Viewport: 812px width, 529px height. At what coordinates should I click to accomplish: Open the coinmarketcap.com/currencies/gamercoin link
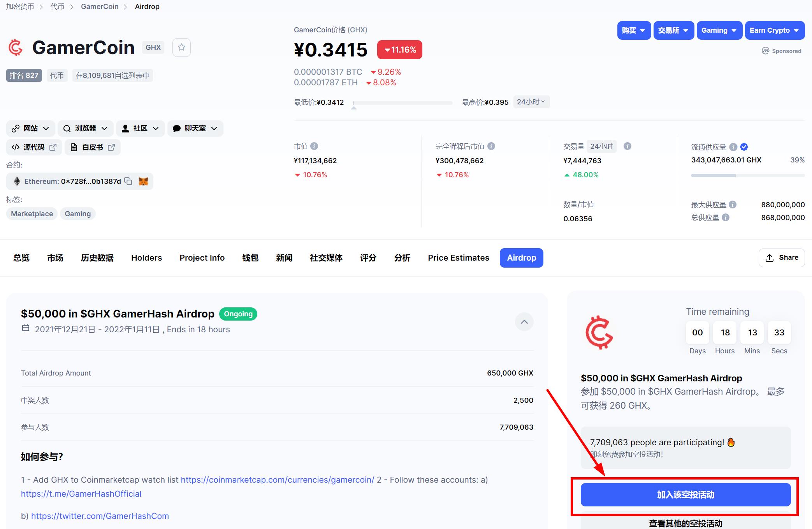pyautogui.click(x=277, y=480)
